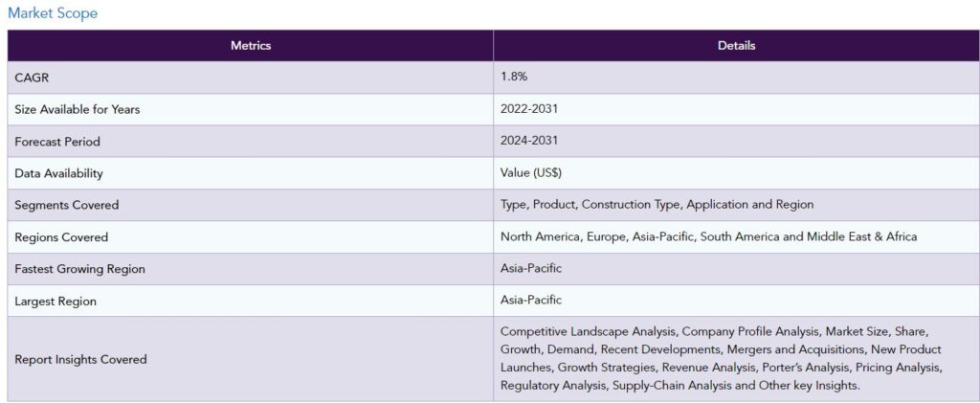Click the 2022-2031 value cell
Image resolution: width=980 pixels, height=403 pixels.
(529, 109)
